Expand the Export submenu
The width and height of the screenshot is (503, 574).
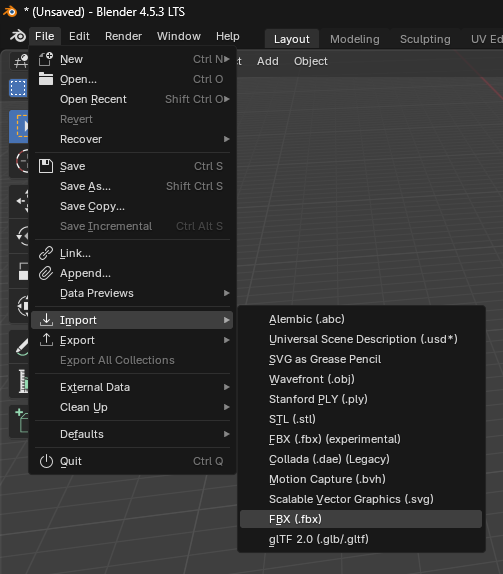pos(132,340)
